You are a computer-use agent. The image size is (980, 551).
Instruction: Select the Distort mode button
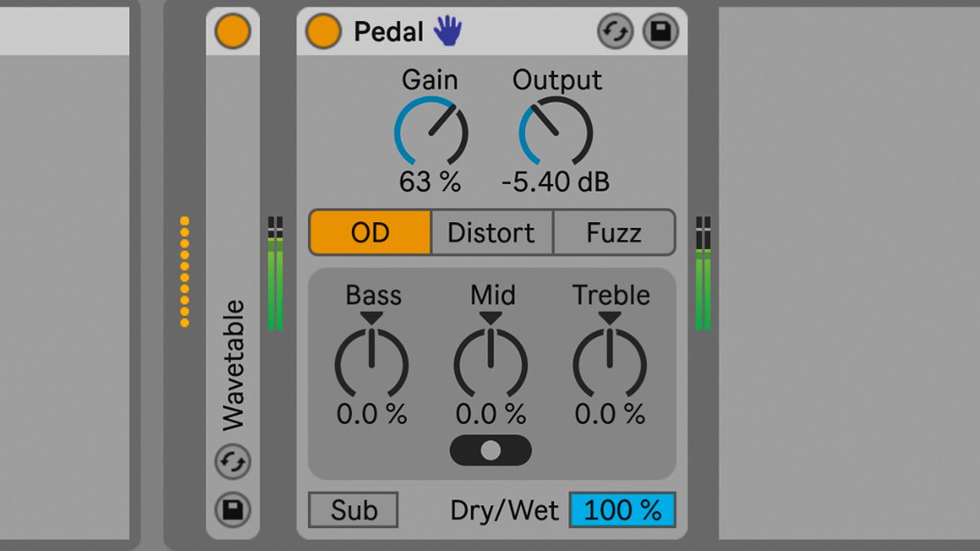[492, 233]
